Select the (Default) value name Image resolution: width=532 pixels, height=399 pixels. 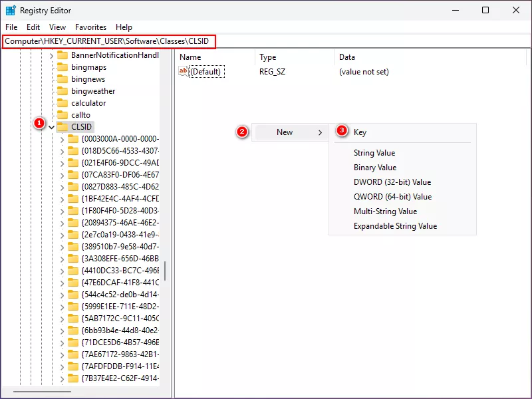point(205,72)
